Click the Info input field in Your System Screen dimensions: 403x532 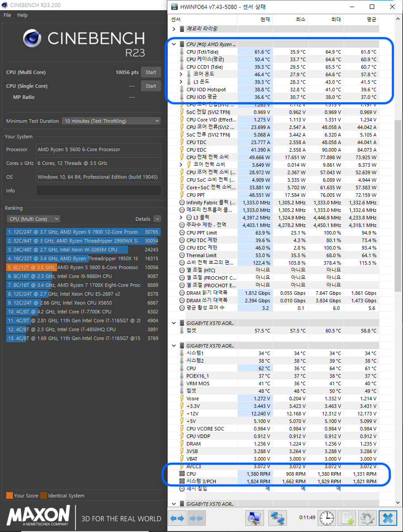(98, 191)
